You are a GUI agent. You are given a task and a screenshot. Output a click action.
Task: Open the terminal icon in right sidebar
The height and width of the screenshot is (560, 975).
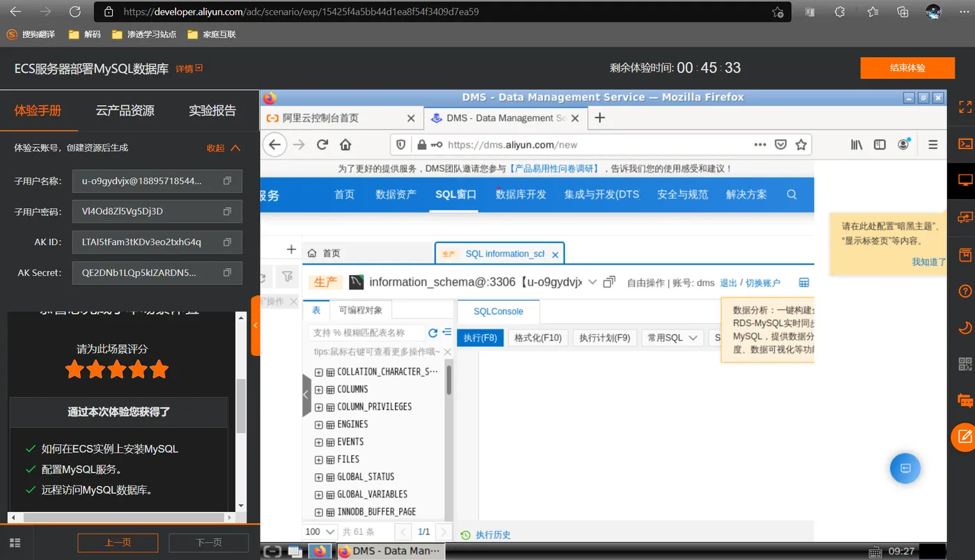click(965, 144)
